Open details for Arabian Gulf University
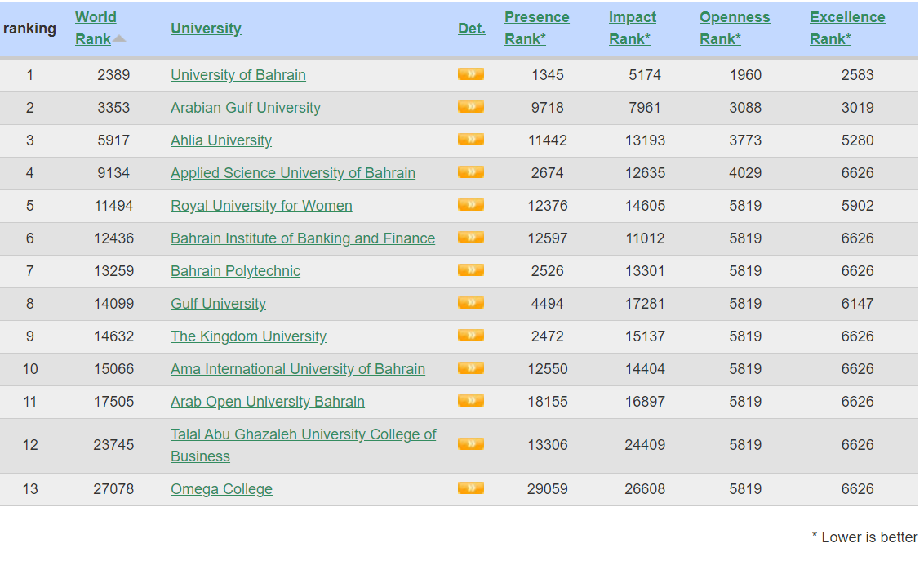 471,107
